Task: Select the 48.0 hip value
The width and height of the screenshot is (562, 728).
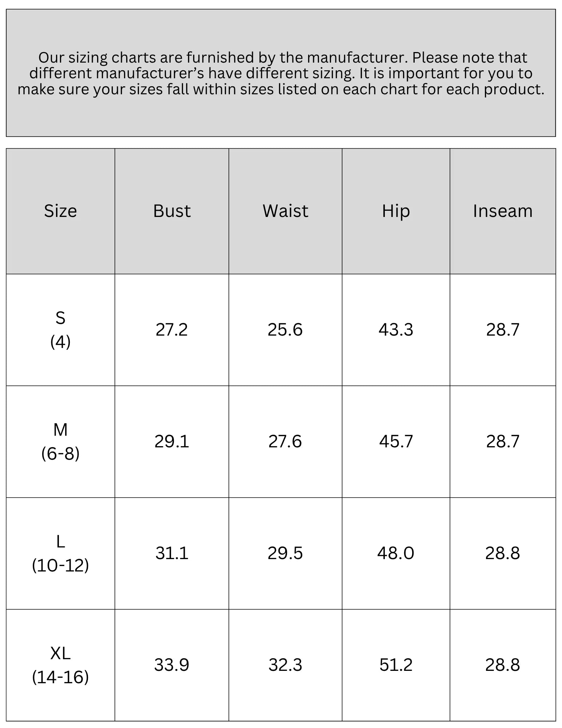Action: tap(396, 553)
